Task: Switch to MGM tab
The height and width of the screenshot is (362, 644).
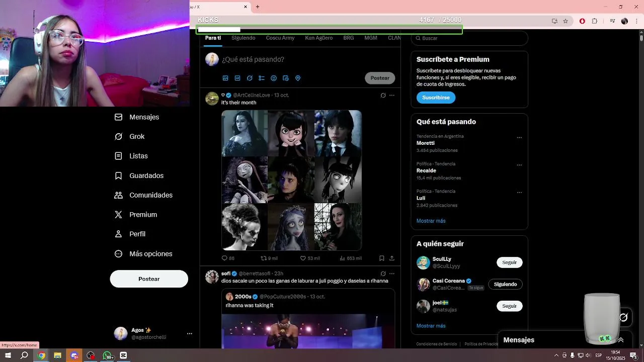Action: (x=371, y=38)
